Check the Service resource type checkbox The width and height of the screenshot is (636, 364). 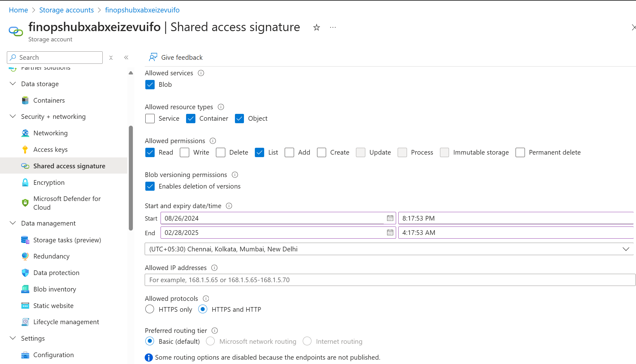pyautogui.click(x=150, y=119)
